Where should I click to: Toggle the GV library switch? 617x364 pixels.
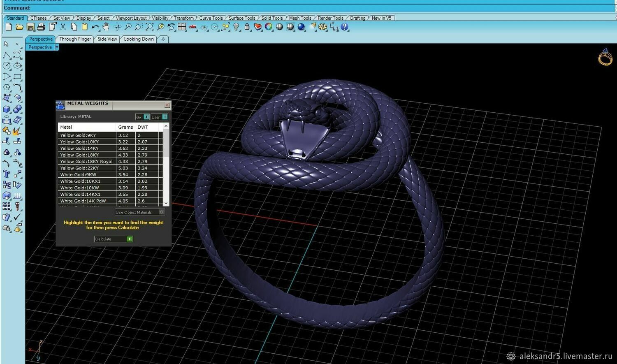pyautogui.click(x=142, y=117)
